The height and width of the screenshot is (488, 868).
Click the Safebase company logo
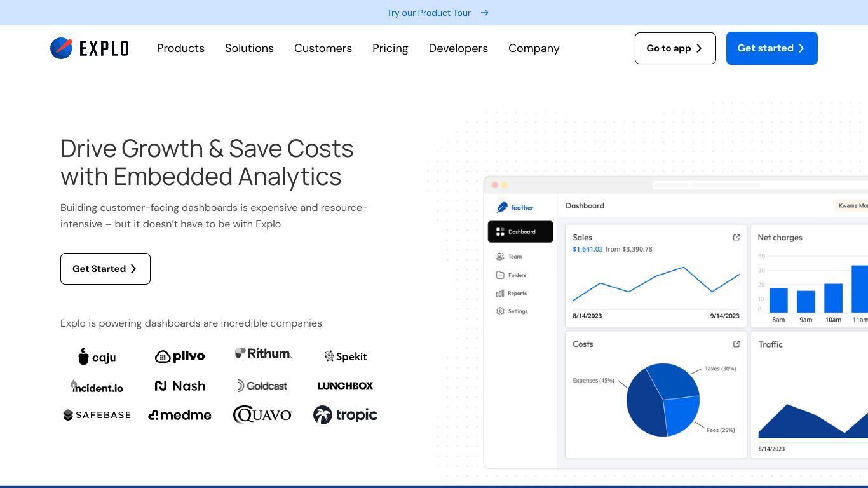[x=97, y=415]
